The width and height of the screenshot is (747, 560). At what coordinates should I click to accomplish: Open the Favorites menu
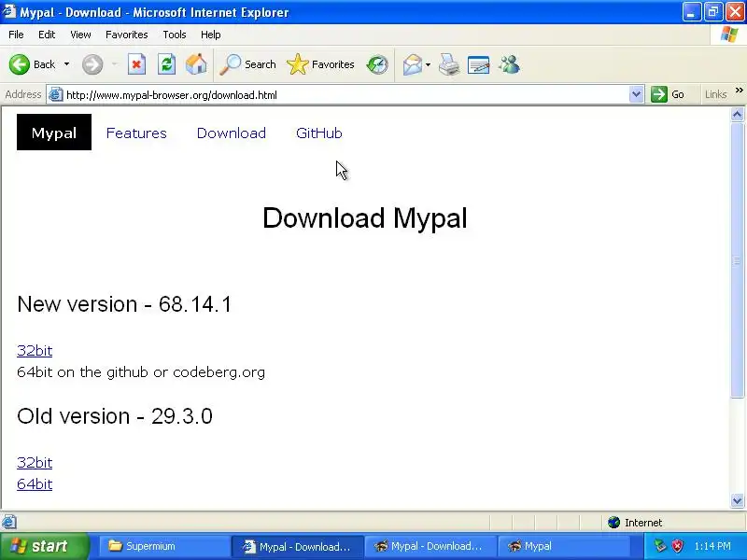[x=127, y=35]
